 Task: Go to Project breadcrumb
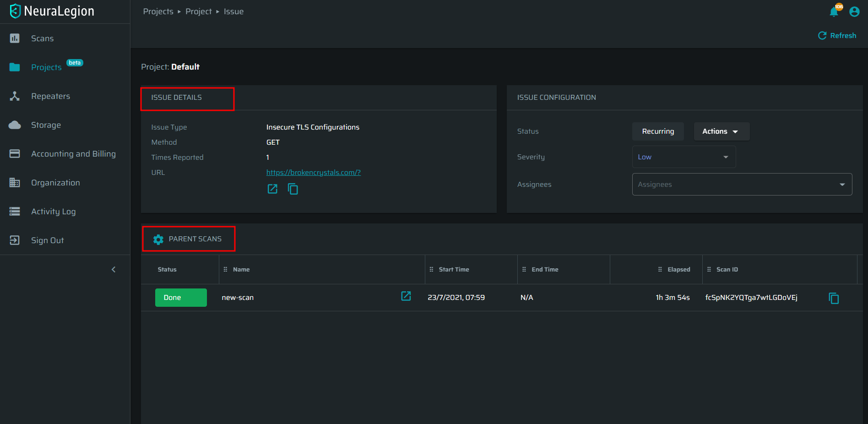pyautogui.click(x=199, y=11)
